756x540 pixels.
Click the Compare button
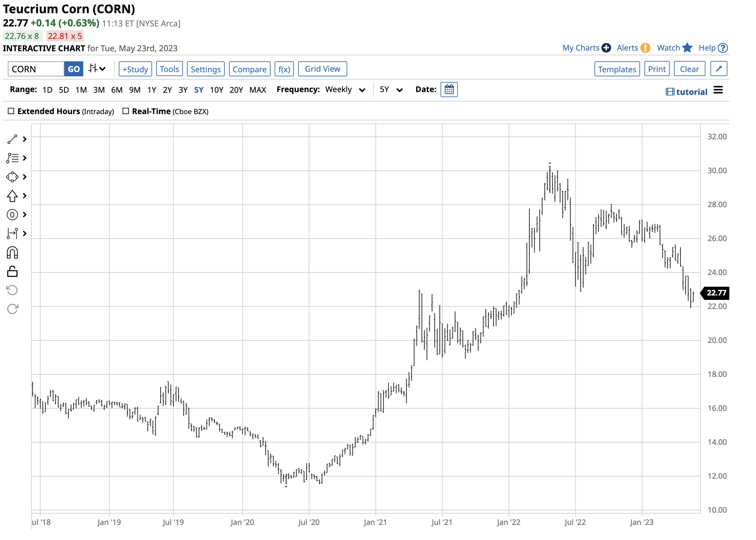click(249, 69)
